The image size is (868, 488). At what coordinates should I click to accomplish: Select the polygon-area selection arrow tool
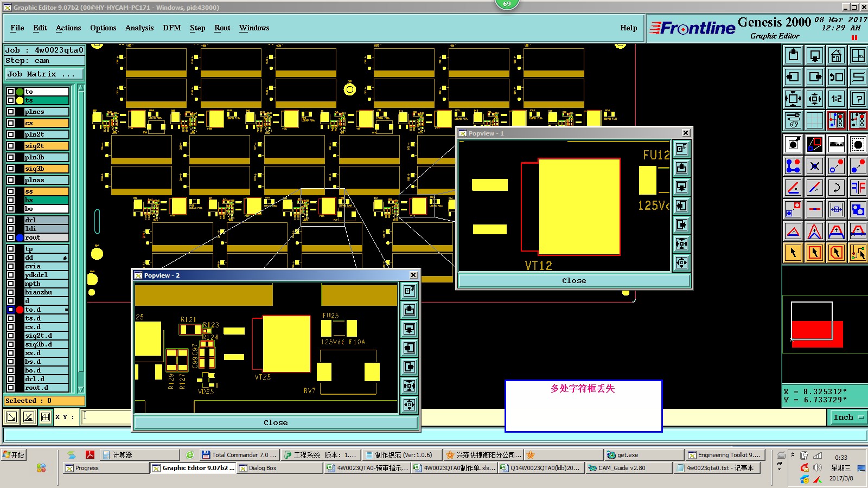point(837,253)
